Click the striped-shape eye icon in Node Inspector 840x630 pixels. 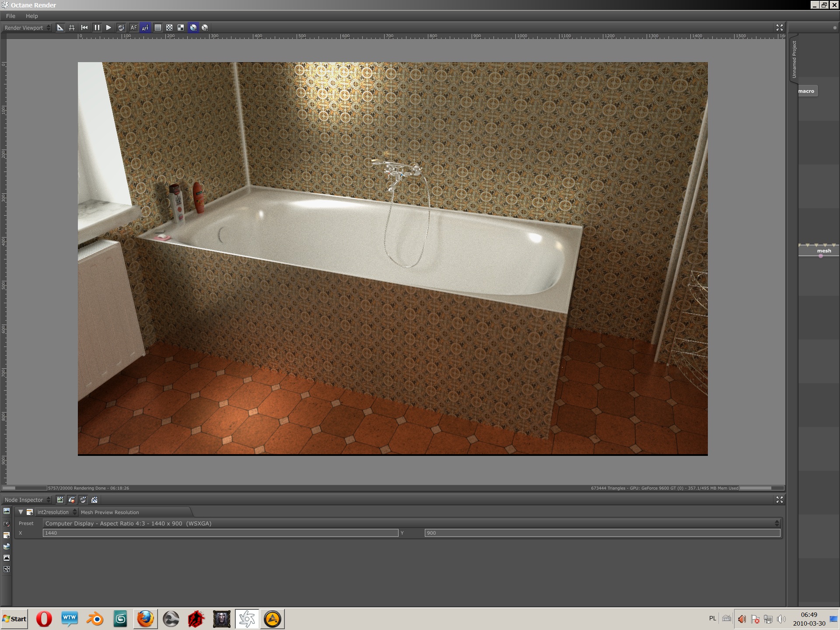coord(94,500)
